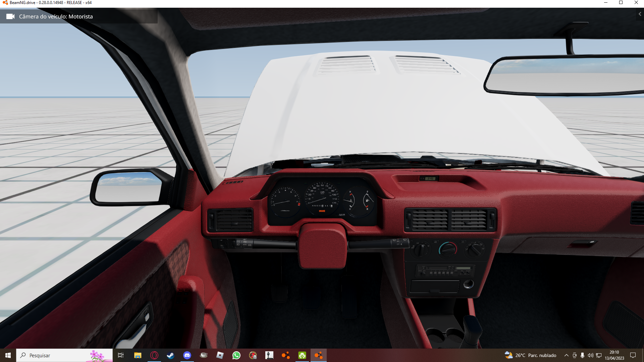This screenshot has height=362, width=644.
Task: Open Steam from the taskbar
Action: [x=170, y=355]
